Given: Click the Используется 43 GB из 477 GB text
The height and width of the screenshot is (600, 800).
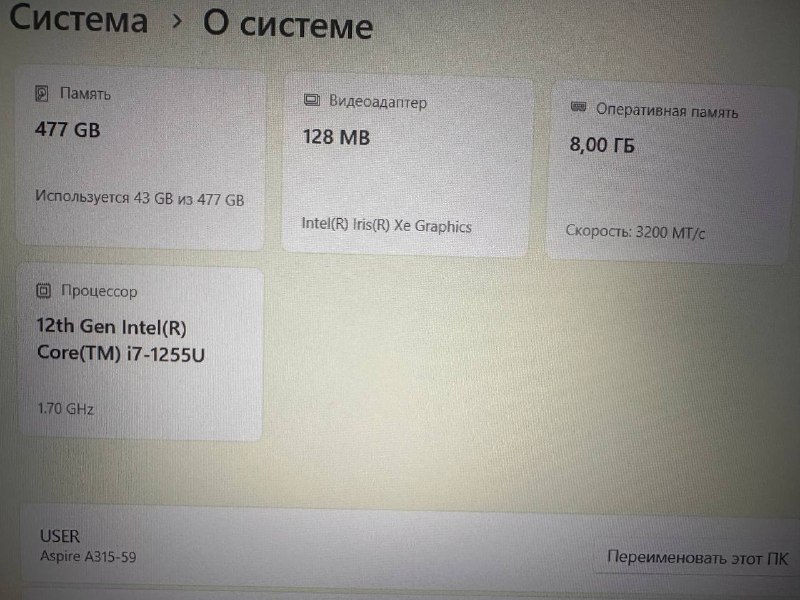Looking at the screenshot, I should pos(139,198).
